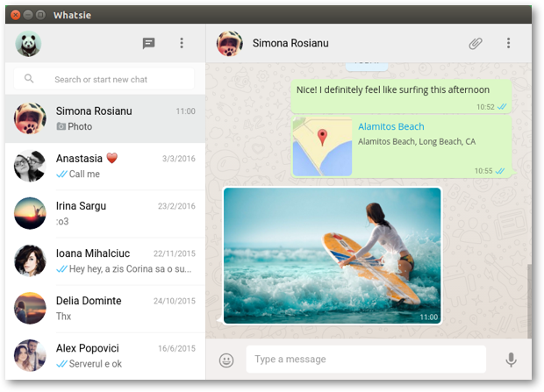Click Alex Popovici's avatar
This screenshot has width=544, height=392.
(x=30, y=355)
